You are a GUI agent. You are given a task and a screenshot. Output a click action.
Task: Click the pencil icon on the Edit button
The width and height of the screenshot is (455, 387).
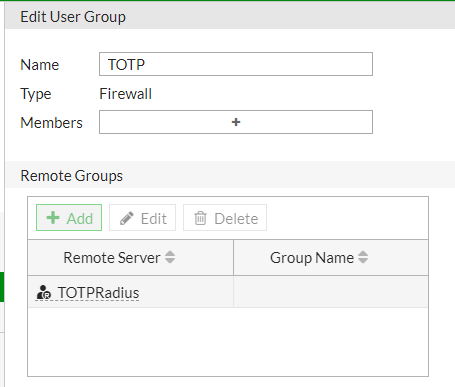127,218
